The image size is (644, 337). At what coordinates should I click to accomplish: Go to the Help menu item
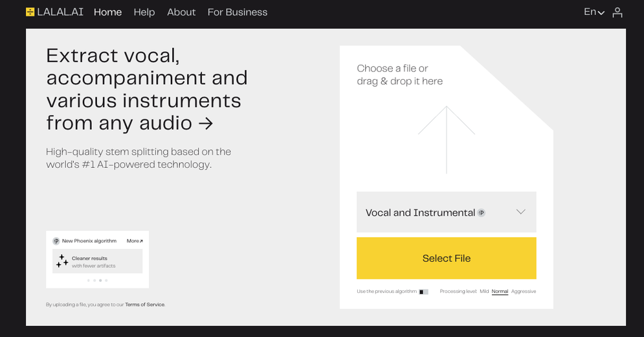[144, 12]
